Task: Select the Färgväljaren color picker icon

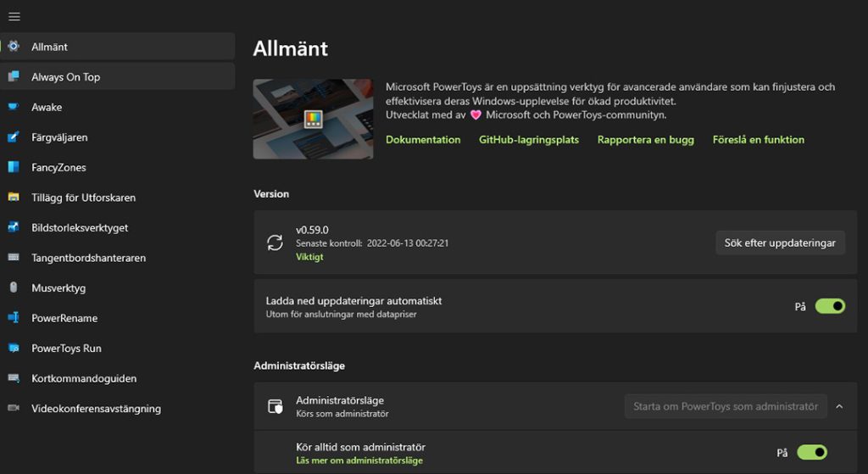Action: coord(14,137)
